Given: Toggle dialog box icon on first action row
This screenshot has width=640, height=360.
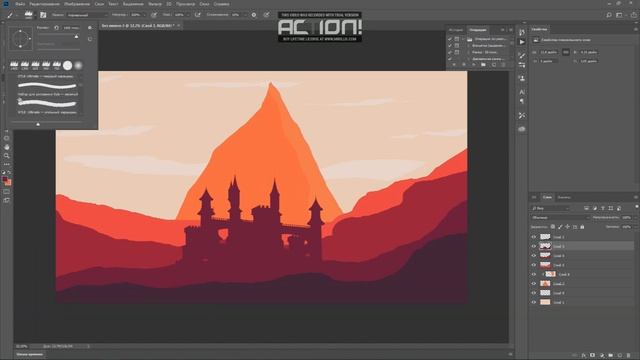Looking at the screenshot, I should coord(457,39).
